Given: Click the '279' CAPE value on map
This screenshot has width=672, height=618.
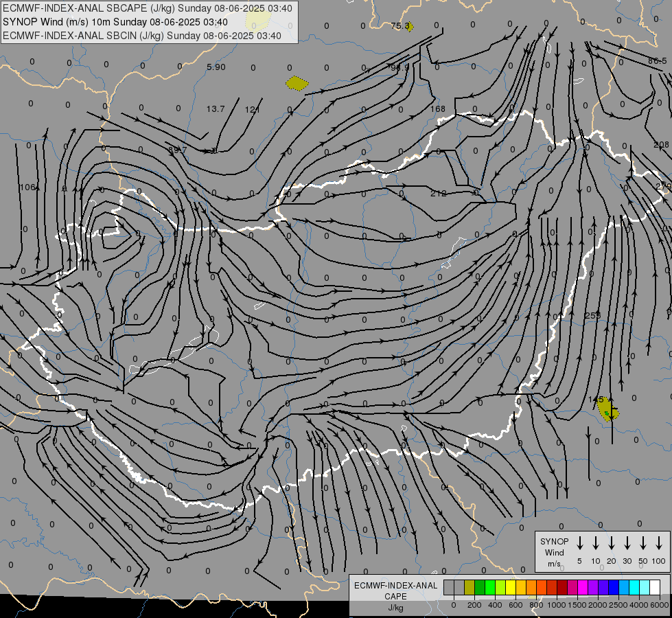Looking at the screenshot, I should click(664, 187).
